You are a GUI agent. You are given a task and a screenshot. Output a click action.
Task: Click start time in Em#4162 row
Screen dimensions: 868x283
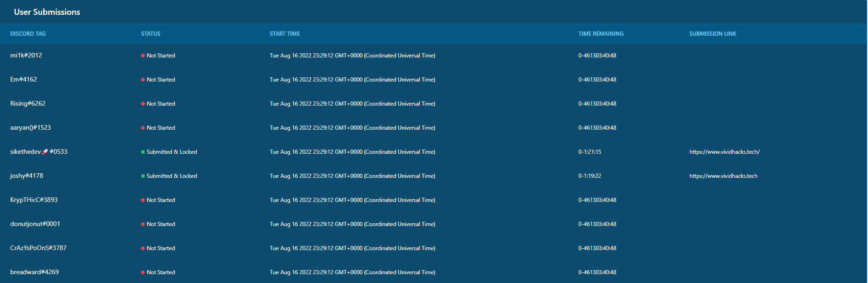353,80
